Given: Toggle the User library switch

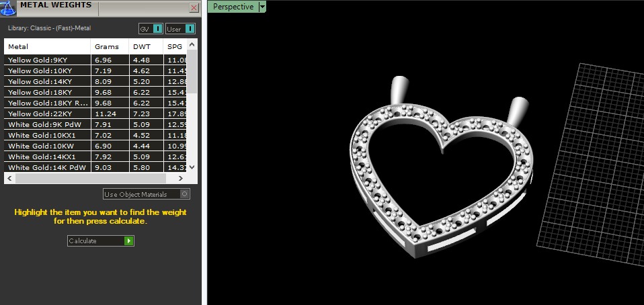Looking at the screenshot, I should pyautogui.click(x=180, y=29).
